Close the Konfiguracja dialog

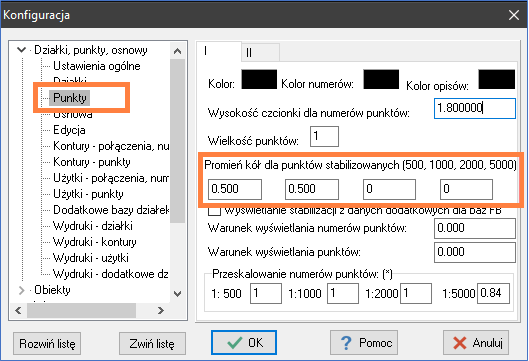pyautogui.click(x=514, y=15)
